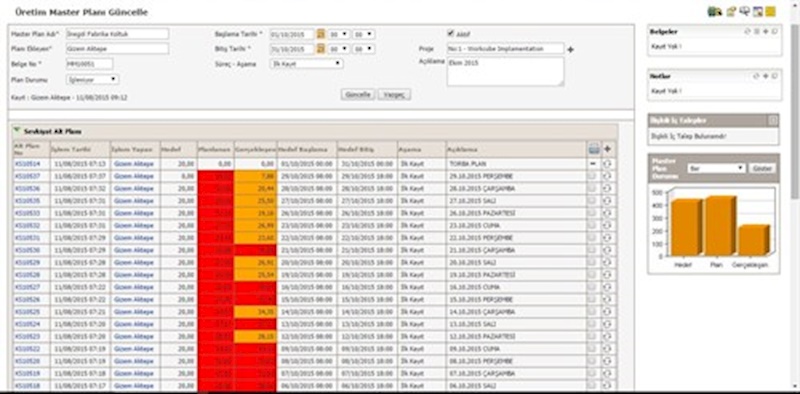The height and width of the screenshot is (394, 800).
Task: Open the Süreç - Aşama dropdown
Action: click(x=307, y=64)
